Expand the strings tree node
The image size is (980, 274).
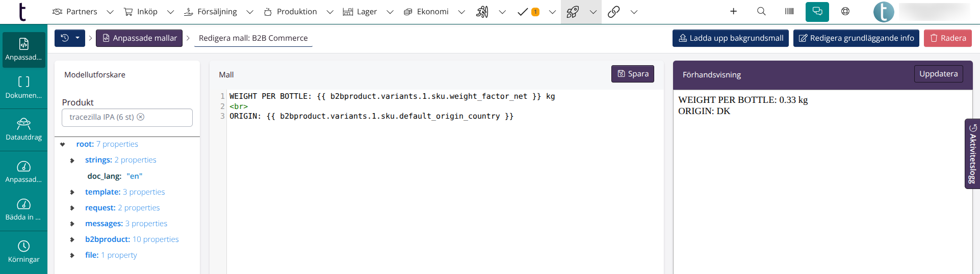[72, 160]
